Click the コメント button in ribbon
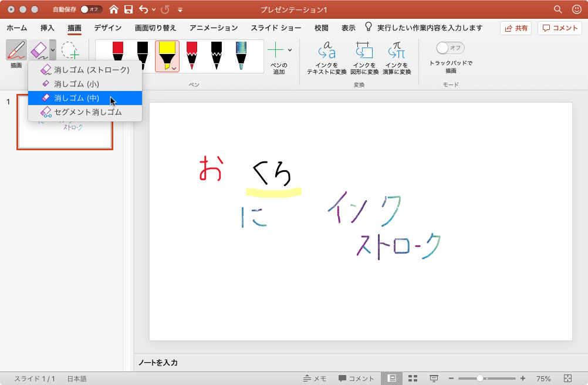Viewport: 588px width, 385px height. [559, 28]
